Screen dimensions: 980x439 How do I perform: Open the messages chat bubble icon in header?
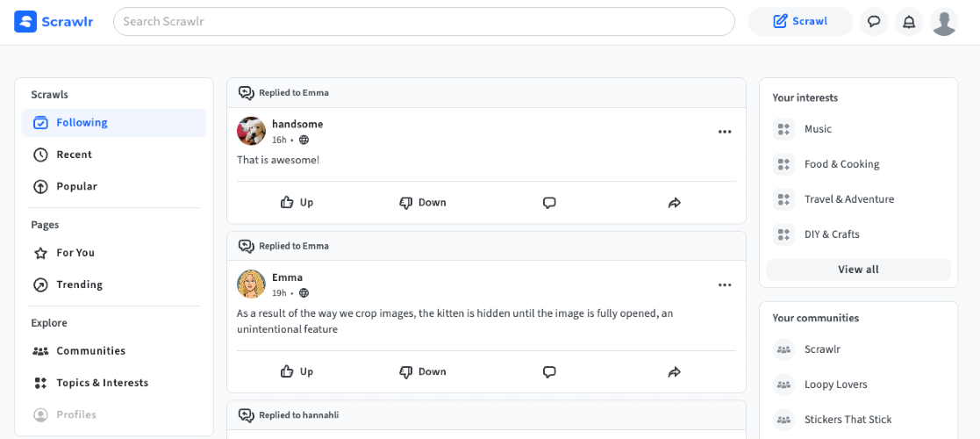pyautogui.click(x=874, y=22)
